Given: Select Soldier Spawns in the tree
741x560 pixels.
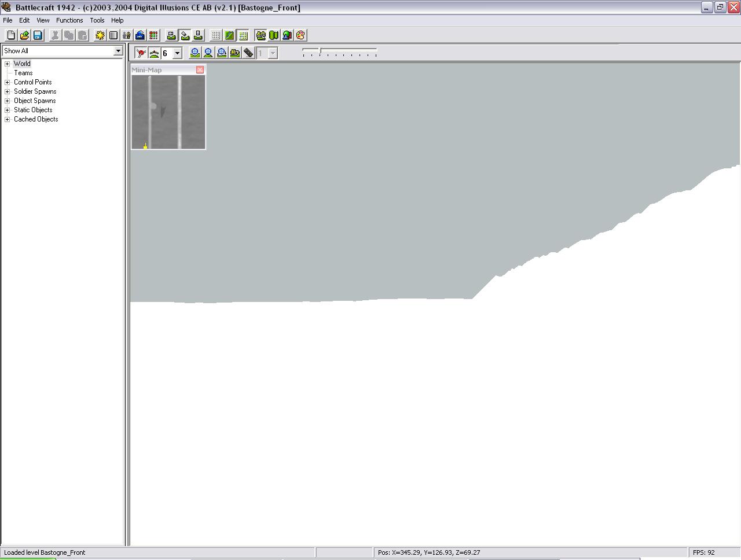Looking at the screenshot, I should (x=35, y=91).
